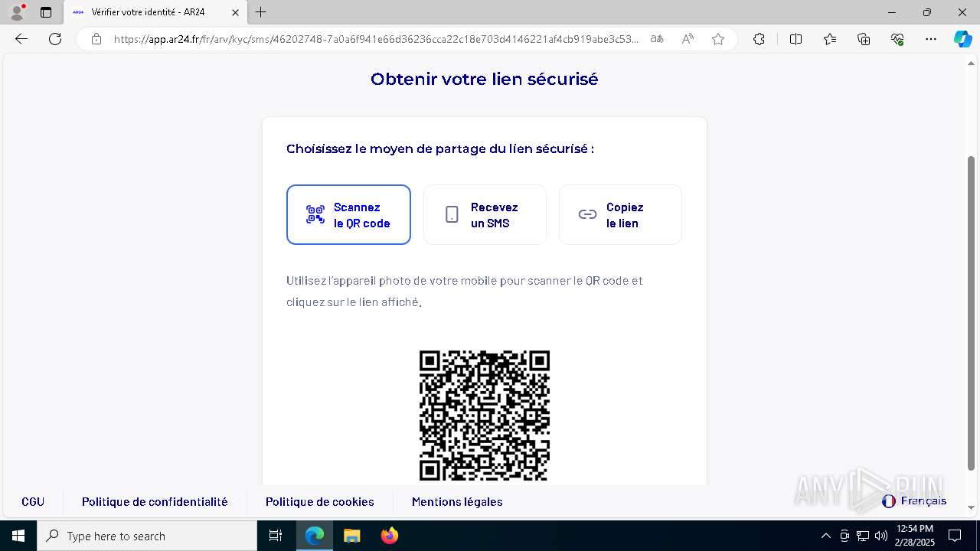Open the browser profile icon

point(17,12)
